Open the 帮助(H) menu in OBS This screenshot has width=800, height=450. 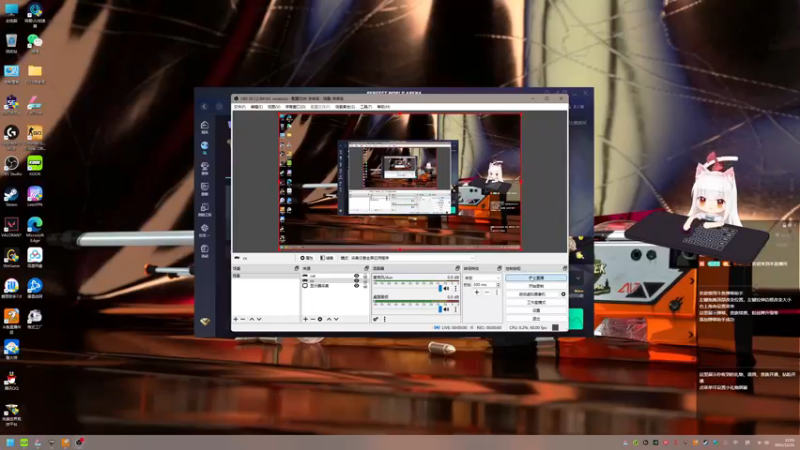tap(383, 107)
